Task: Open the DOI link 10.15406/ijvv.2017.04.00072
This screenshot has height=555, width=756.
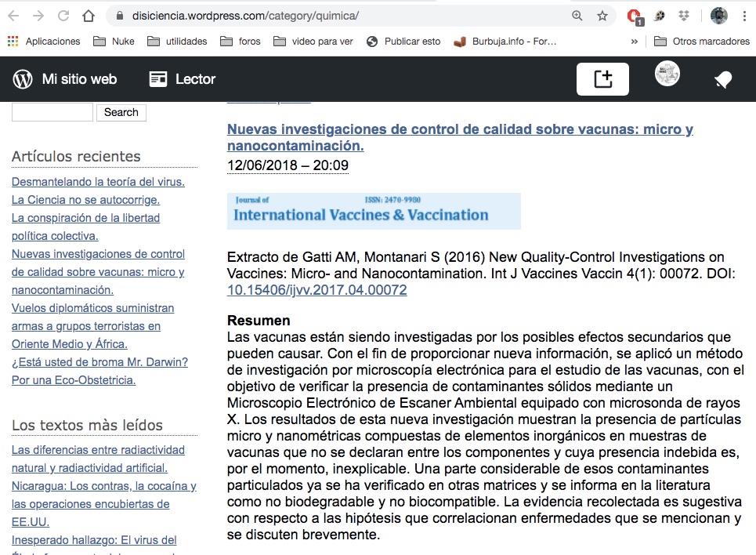Action: click(x=317, y=290)
